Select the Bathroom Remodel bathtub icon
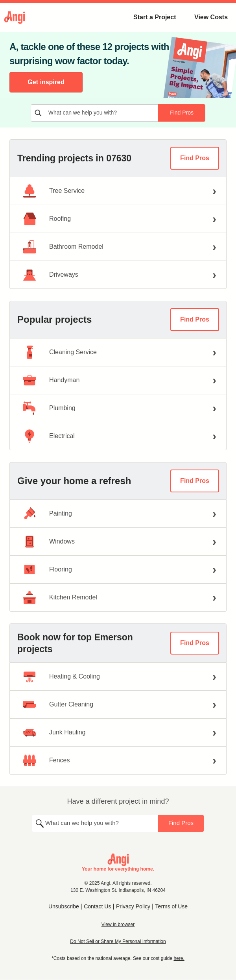Viewport: 236px width, 980px height. click(29, 247)
